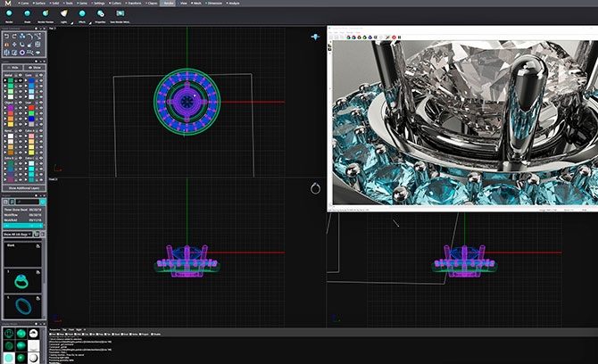598x364 pixels.
Task: Click the Hide layers button
Action: pyautogui.click(x=13, y=66)
